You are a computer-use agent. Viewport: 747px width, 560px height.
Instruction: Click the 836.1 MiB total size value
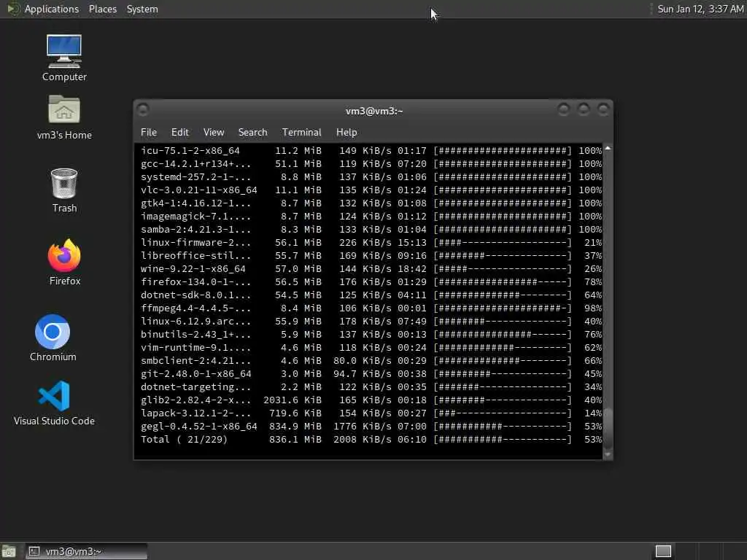(x=295, y=440)
